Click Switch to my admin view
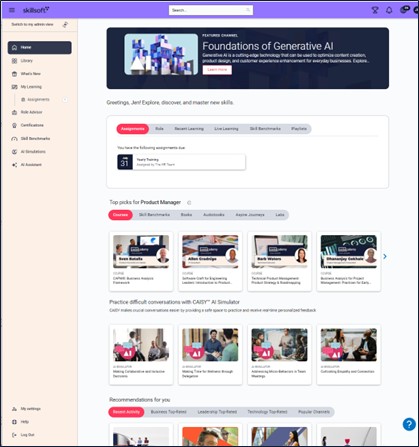Viewport: 419px width, 447px height. click(x=32, y=24)
